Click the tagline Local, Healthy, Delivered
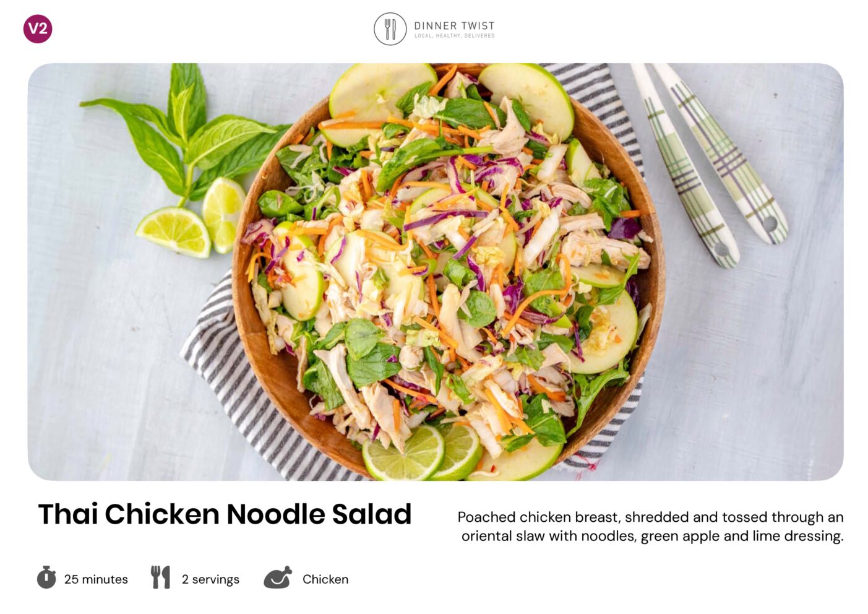This screenshot has width=868, height=614. 454,36
